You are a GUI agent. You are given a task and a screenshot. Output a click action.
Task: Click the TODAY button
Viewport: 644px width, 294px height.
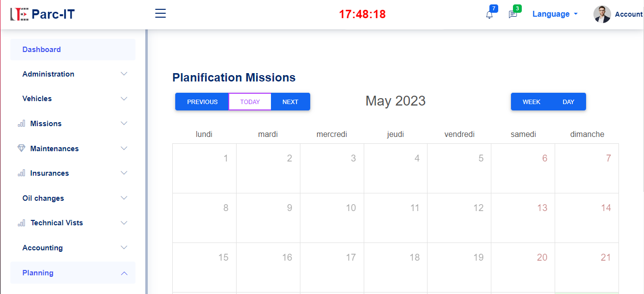250,102
